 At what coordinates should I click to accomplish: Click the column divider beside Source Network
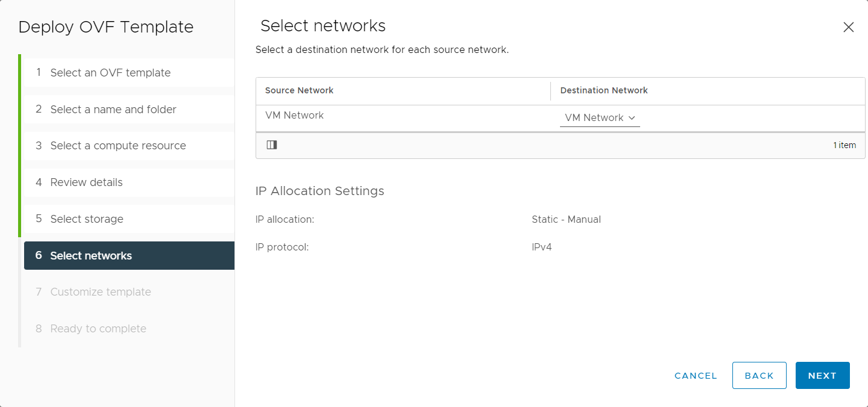point(550,91)
